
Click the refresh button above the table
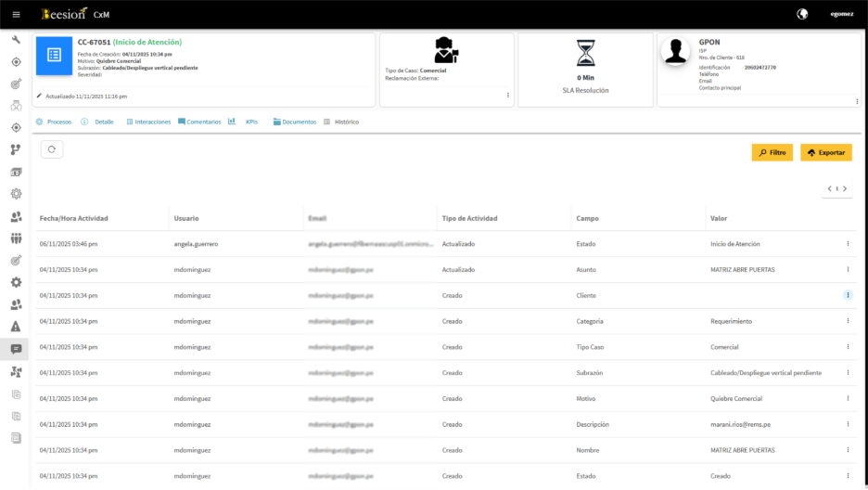[x=52, y=149]
